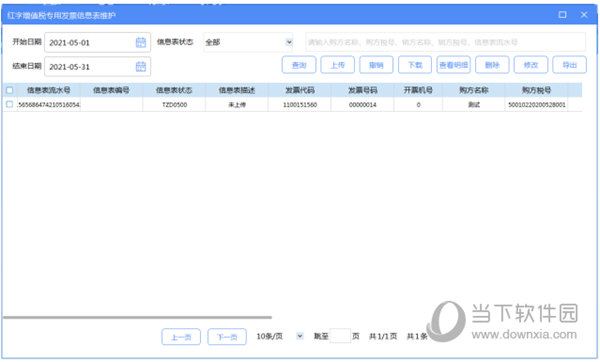The width and height of the screenshot is (600, 362).
Task: Open the 10条/页 page size dropdown
Action: [300, 336]
